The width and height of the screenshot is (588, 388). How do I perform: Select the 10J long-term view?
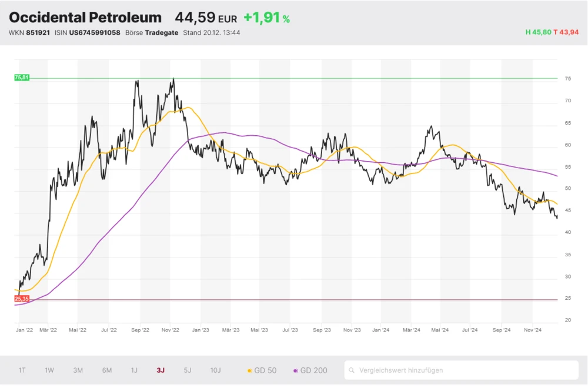[215, 370]
